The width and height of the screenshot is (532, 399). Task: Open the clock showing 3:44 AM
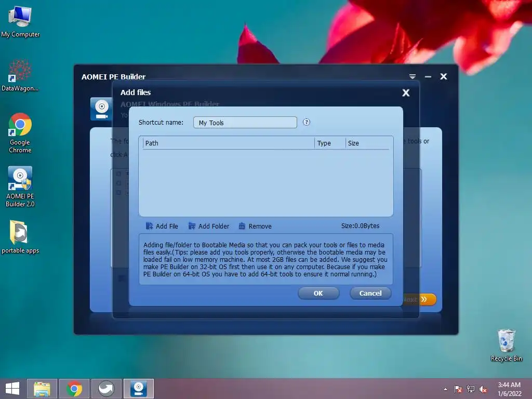[509, 389]
